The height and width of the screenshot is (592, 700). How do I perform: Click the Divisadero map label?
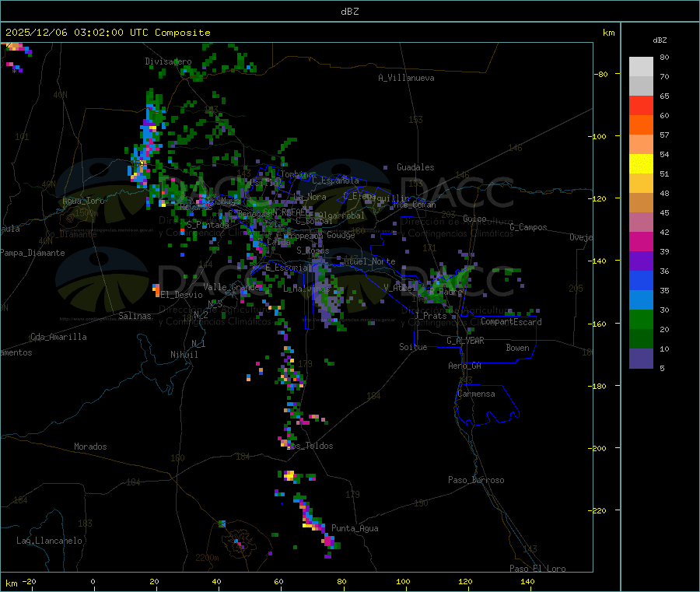tap(168, 61)
